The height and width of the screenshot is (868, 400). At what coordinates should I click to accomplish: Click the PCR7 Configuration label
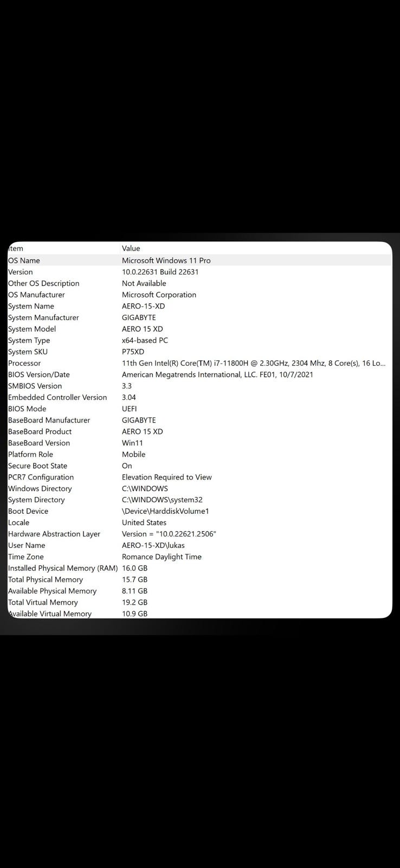click(41, 477)
